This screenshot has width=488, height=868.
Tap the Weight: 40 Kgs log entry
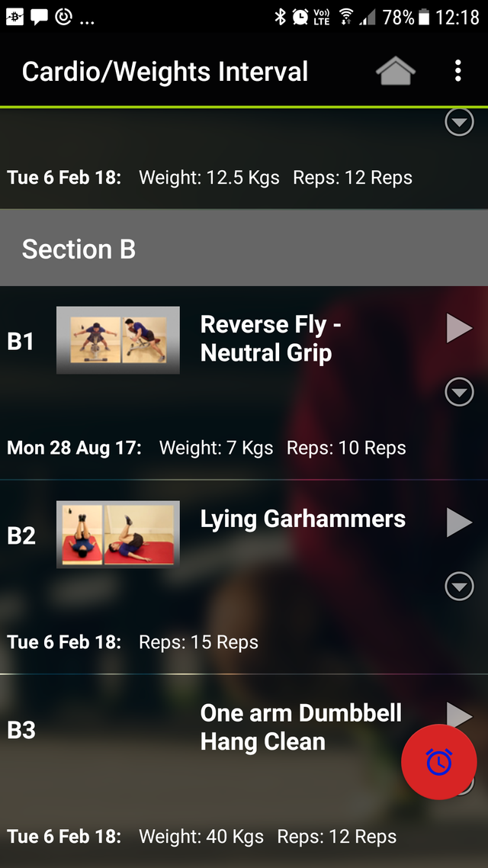[x=201, y=837]
